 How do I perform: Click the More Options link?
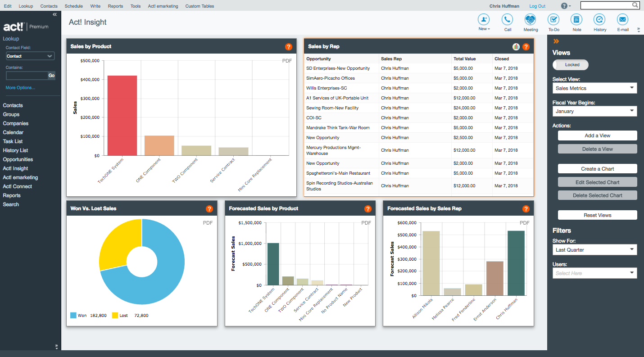[20, 88]
